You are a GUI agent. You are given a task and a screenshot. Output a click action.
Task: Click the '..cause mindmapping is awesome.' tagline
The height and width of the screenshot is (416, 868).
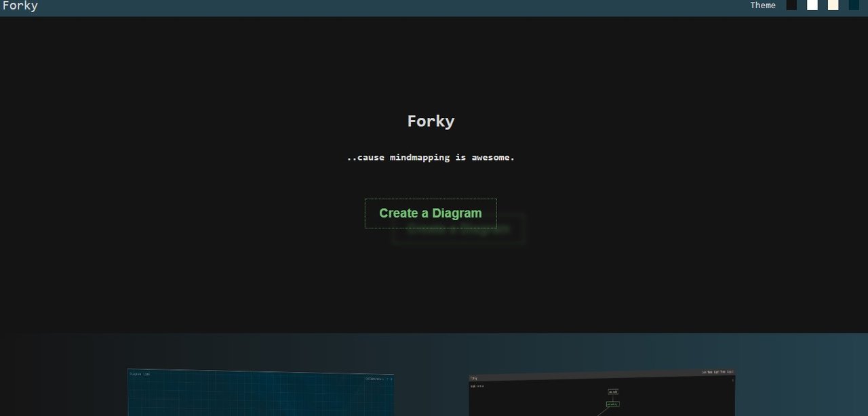(x=431, y=157)
